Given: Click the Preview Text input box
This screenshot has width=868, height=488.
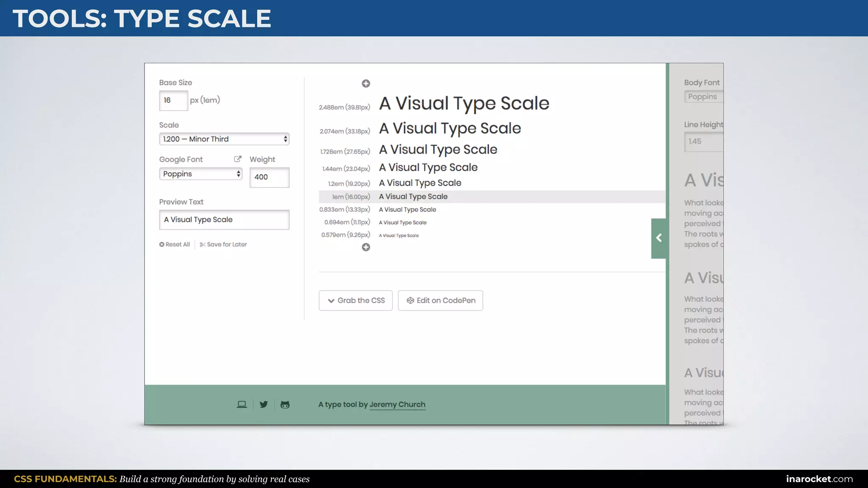Looking at the screenshot, I should (x=224, y=219).
